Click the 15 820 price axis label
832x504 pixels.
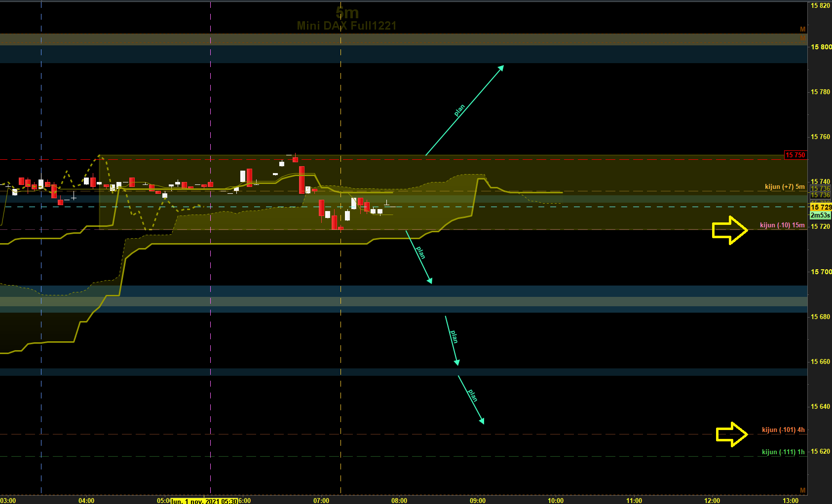point(821,5)
